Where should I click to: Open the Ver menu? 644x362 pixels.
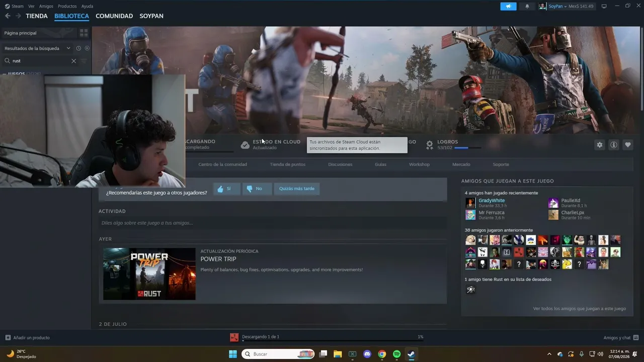[x=31, y=7]
